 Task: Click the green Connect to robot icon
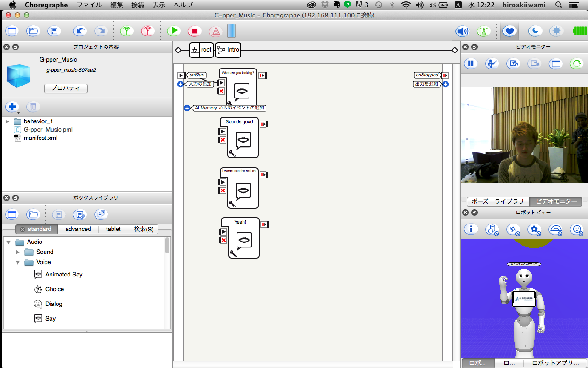tap(127, 31)
